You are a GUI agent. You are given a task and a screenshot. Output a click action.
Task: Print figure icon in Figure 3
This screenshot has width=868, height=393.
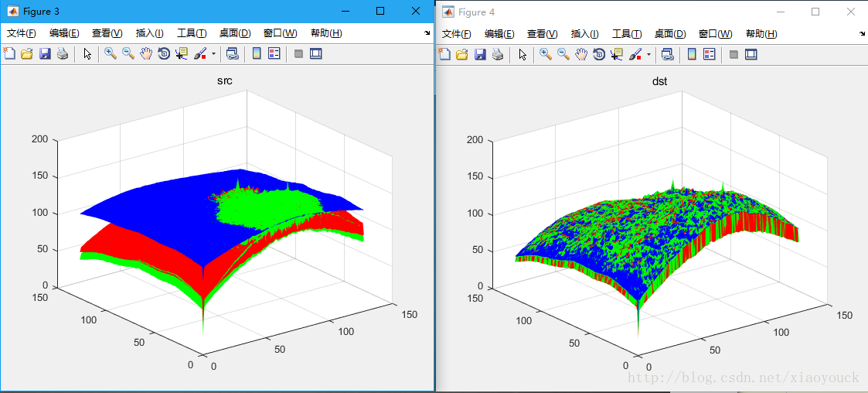click(63, 54)
